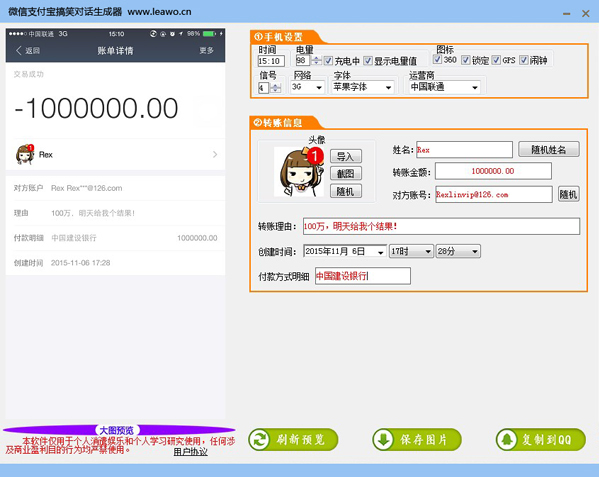Click the green download arrow save icon
599x477 pixels.
(x=383, y=440)
